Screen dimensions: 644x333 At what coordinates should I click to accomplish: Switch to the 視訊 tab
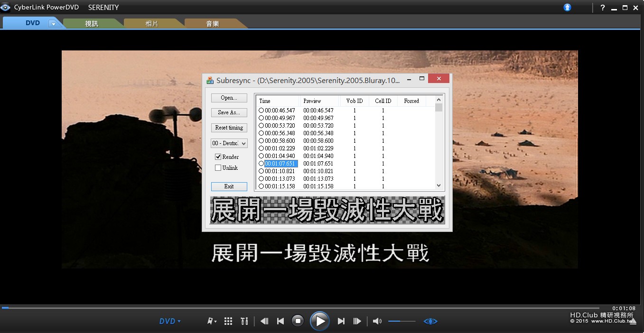[x=92, y=23]
